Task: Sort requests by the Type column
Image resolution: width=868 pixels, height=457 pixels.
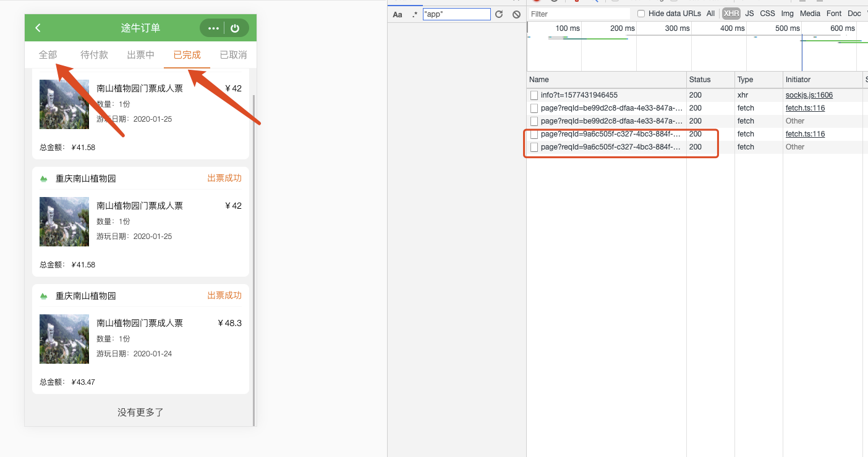Action: tap(759, 80)
